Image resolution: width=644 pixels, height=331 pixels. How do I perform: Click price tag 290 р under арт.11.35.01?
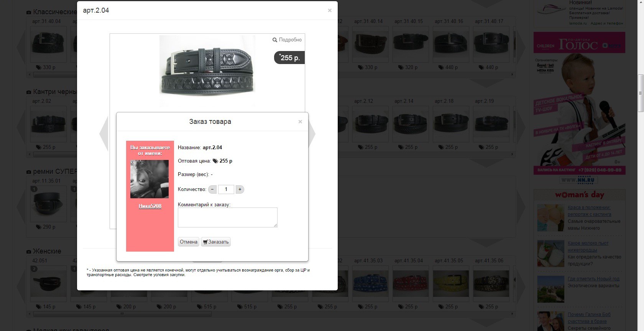46,227
